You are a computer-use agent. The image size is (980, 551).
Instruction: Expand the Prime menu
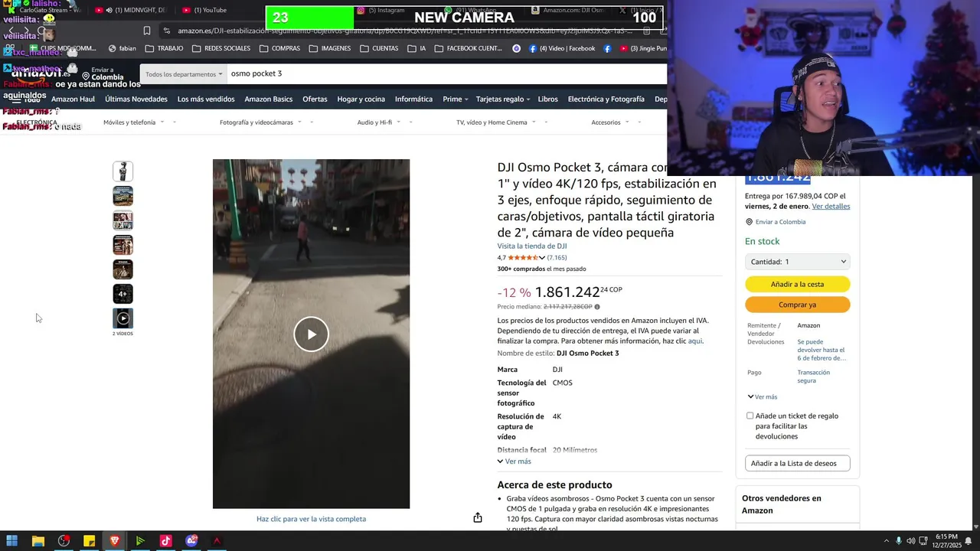[x=456, y=99]
